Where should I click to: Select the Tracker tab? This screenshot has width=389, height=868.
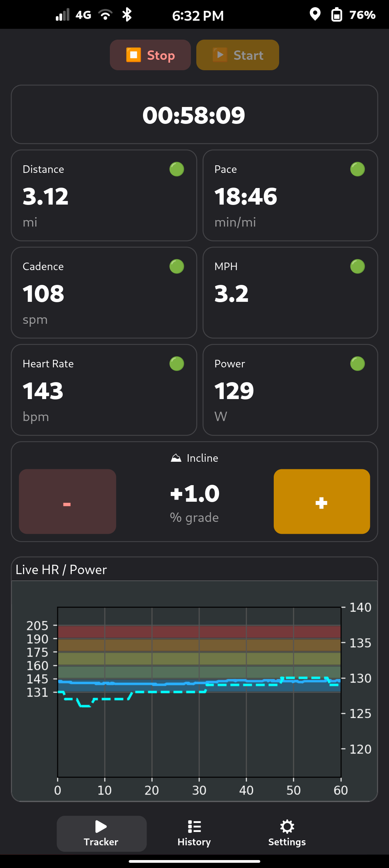pos(102,834)
